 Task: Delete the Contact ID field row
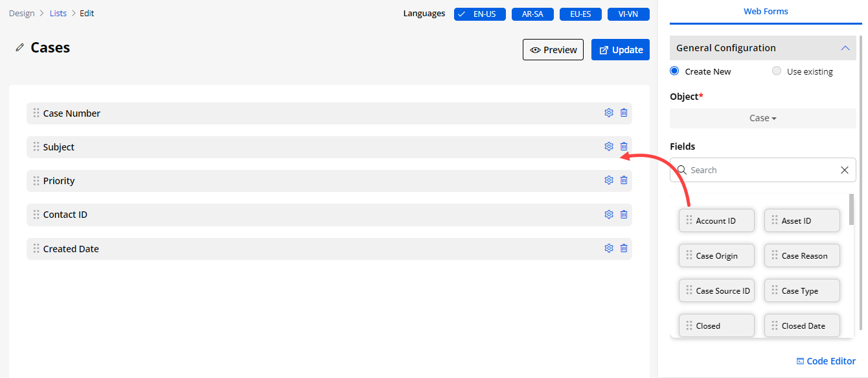624,215
